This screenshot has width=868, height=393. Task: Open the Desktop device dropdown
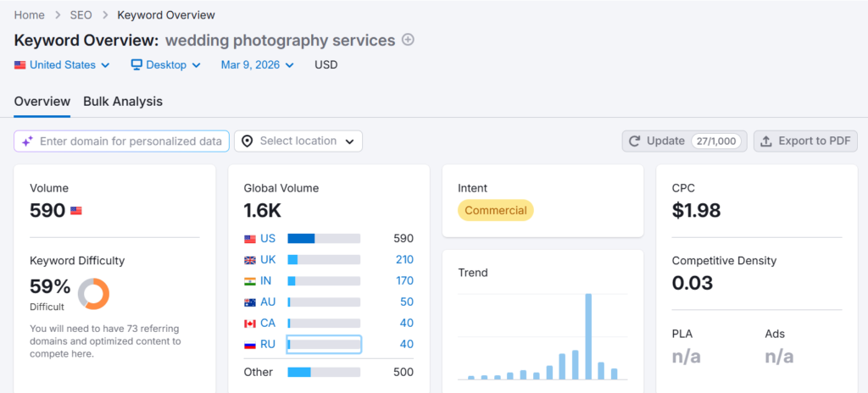pos(165,65)
